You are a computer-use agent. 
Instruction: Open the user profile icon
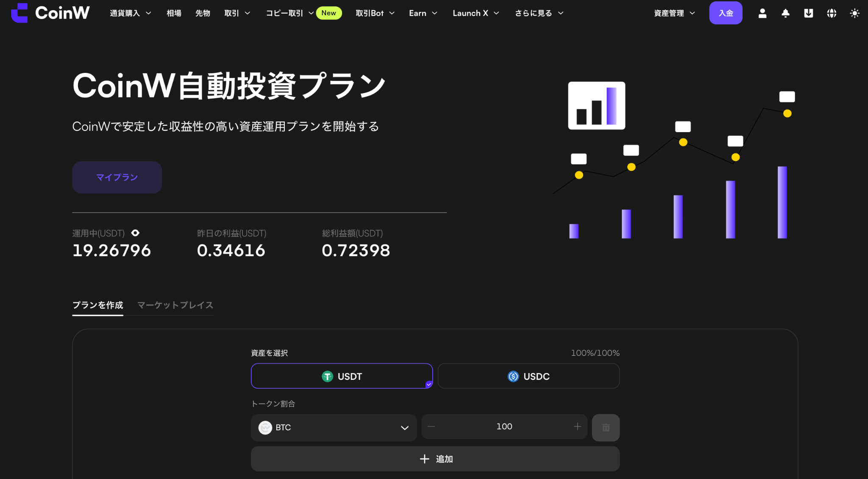pos(762,13)
